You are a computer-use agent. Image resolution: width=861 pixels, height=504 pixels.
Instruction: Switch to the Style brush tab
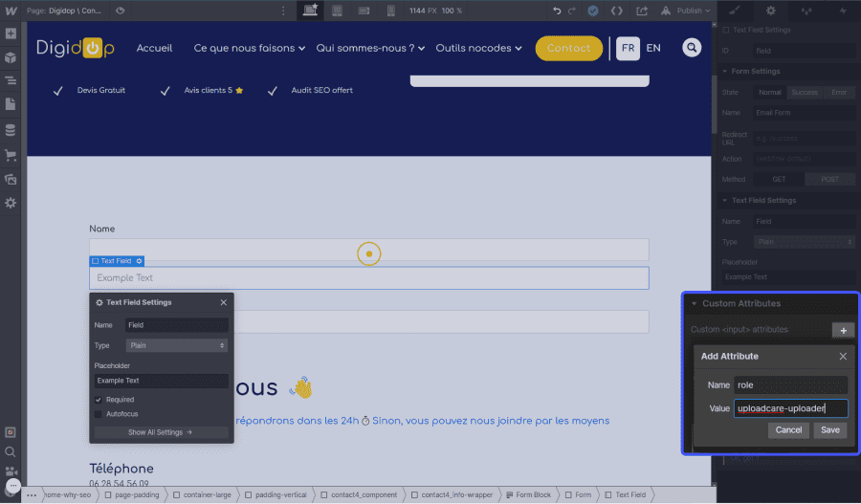734,11
